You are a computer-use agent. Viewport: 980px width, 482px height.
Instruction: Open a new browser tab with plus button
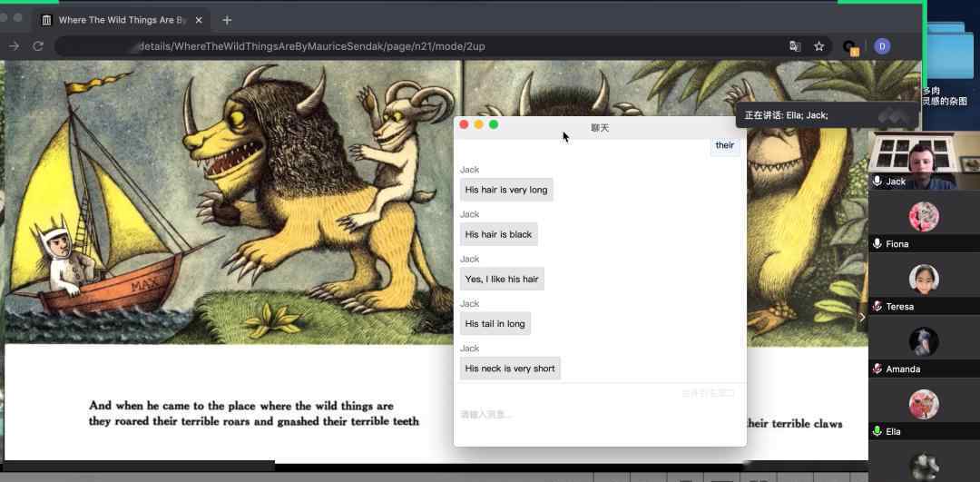[227, 20]
